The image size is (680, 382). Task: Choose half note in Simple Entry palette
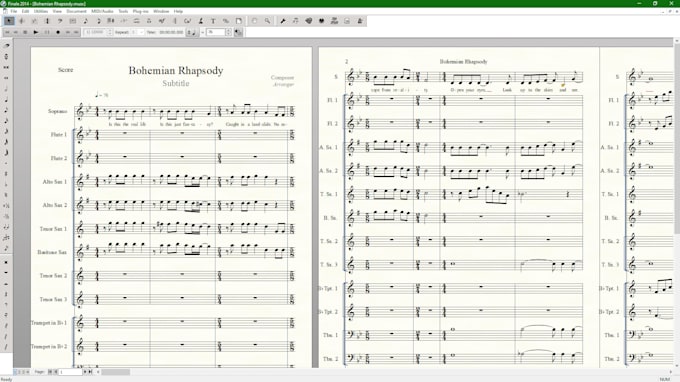(7, 88)
